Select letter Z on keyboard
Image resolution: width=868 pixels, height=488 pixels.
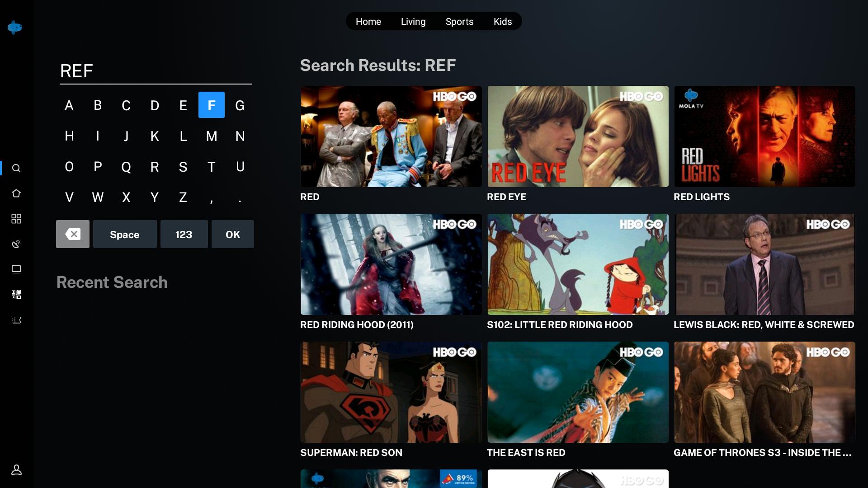[183, 197]
